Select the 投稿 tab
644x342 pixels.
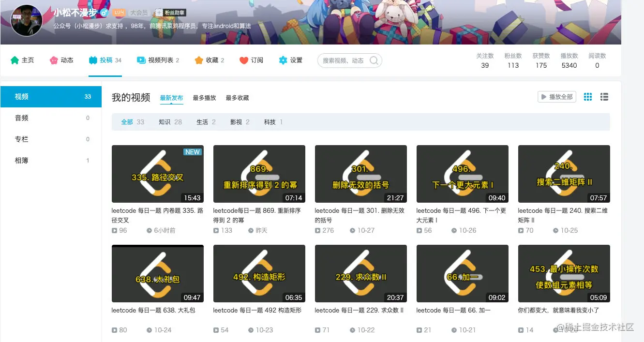105,60
